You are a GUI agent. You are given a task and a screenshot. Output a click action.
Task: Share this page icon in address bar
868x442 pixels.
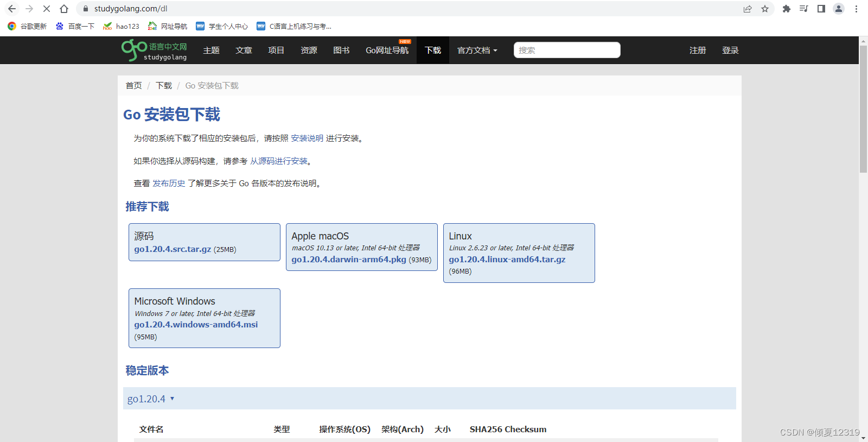tap(748, 9)
